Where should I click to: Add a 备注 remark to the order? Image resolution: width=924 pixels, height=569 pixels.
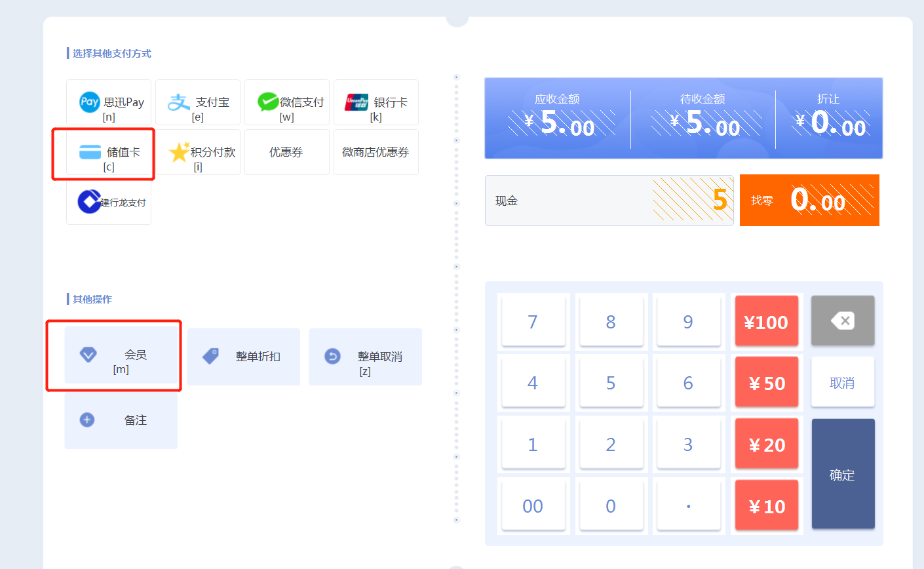(121, 420)
